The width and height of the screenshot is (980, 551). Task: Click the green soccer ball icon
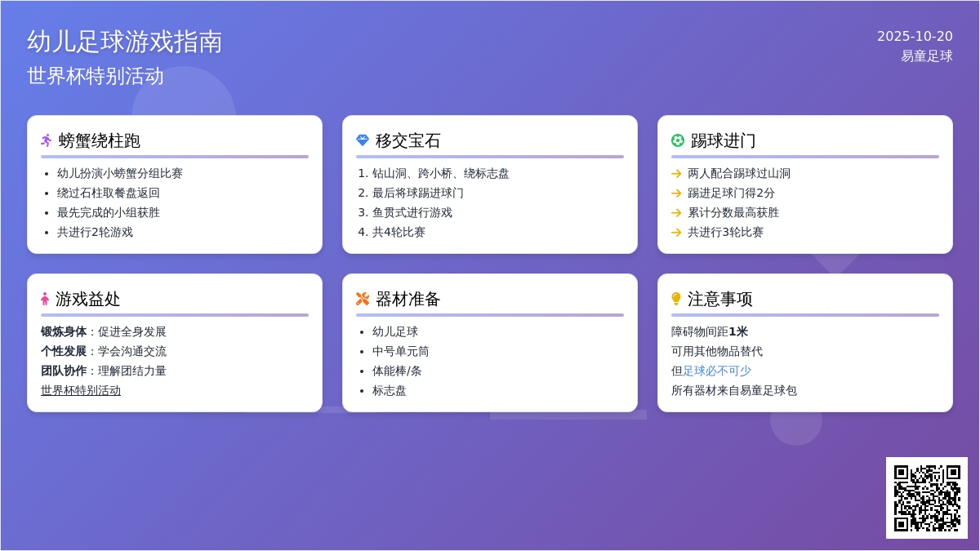coord(678,140)
